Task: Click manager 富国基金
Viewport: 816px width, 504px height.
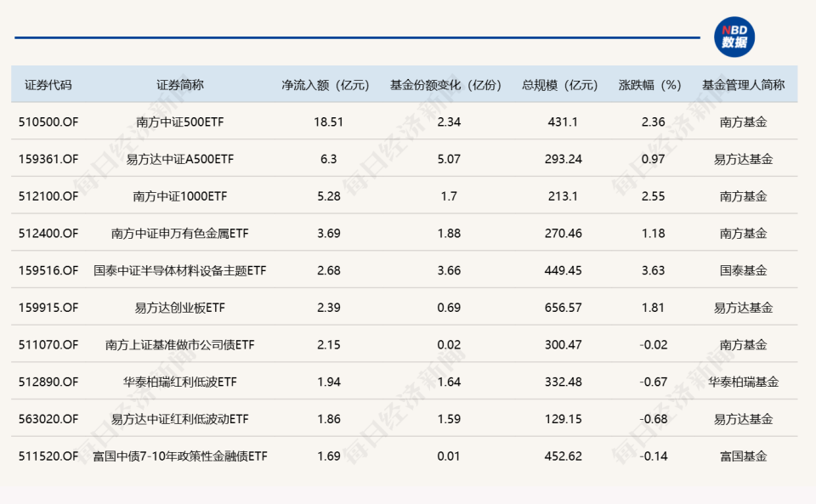Action: point(743,456)
